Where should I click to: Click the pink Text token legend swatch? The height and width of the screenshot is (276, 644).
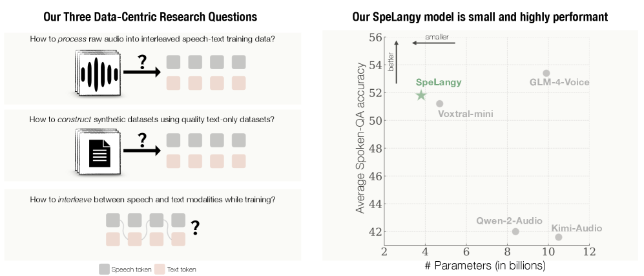160,269
